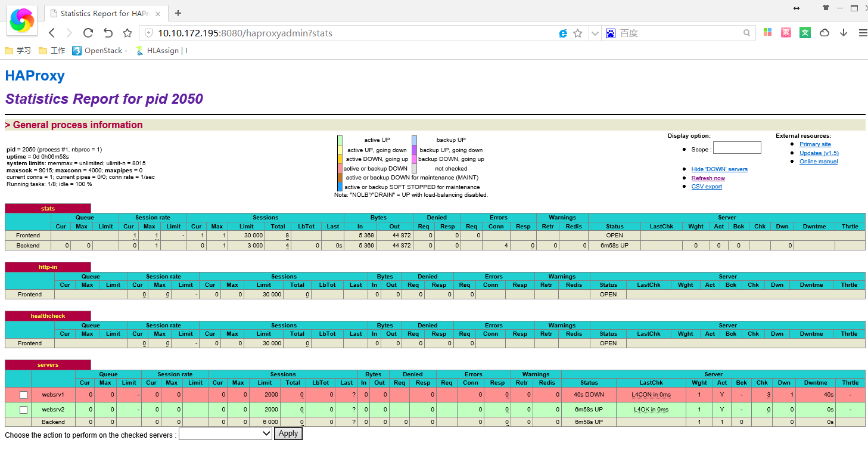868x452 pixels.
Task: Open the browser hamburger menu
Action: click(863, 33)
